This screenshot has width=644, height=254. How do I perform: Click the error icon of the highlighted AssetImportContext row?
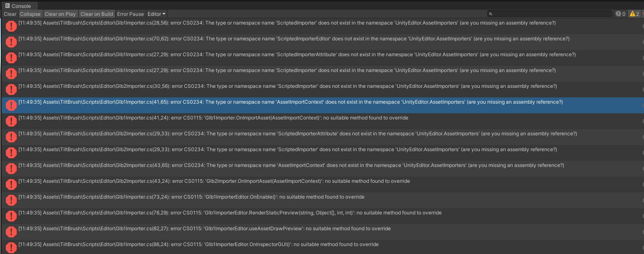[11, 105]
